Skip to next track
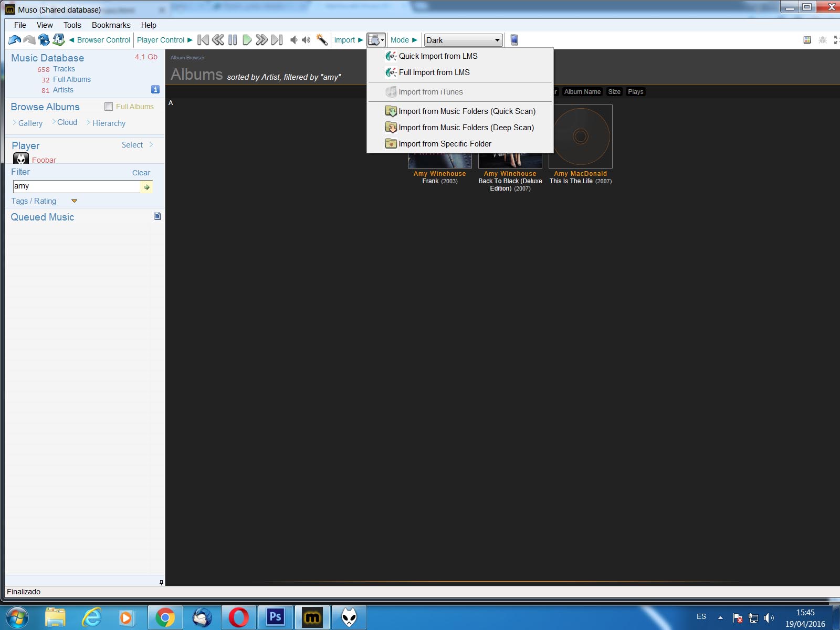The height and width of the screenshot is (630, 840). tap(277, 40)
